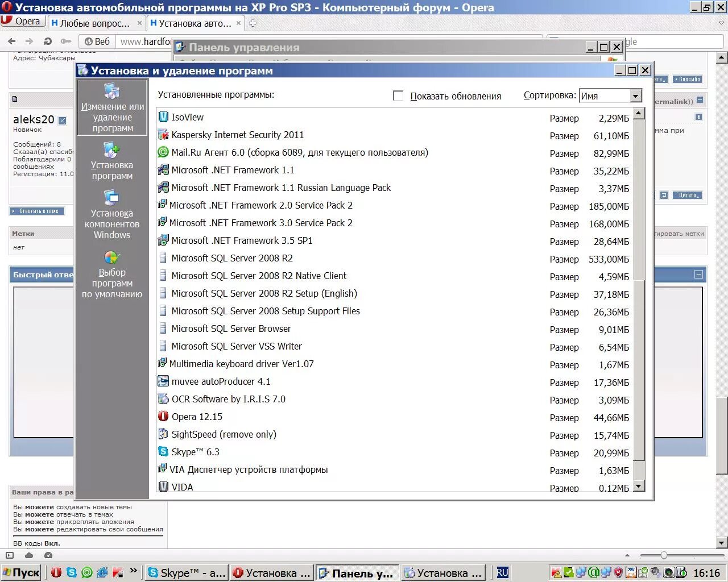The height and width of the screenshot is (582, 728).
Task: Switch to the Opera Установка taskbar button
Action: pos(272,573)
